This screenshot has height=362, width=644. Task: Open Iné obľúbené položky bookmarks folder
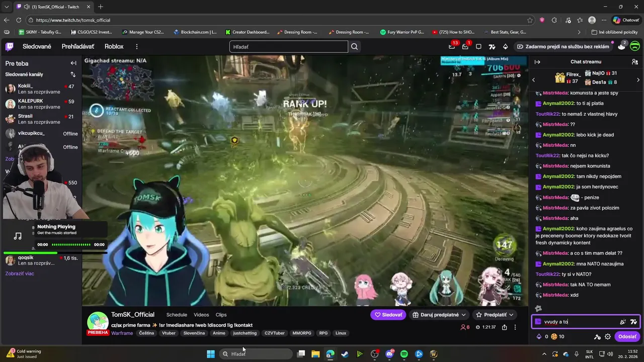pyautogui.click(x=615, y=32)
